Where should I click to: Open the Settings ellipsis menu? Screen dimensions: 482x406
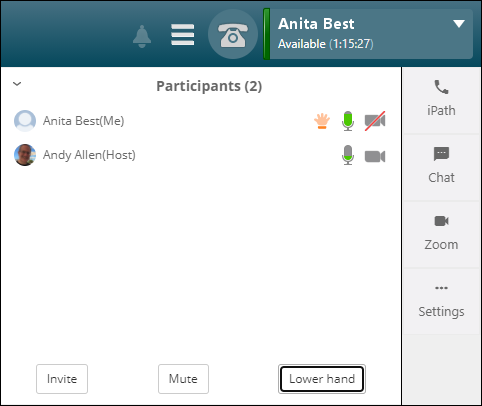[x=441, y=300]
